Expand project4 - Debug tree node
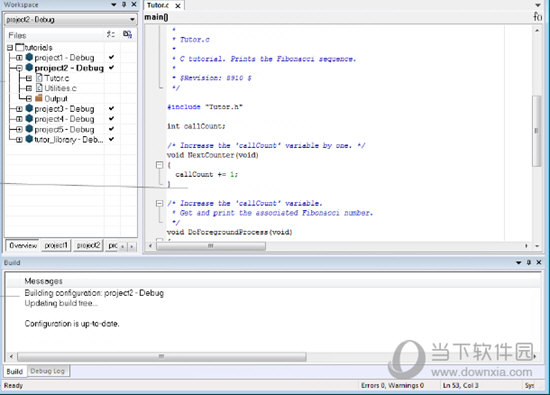This screenshot has height=395, width=550. coord(19,119)
